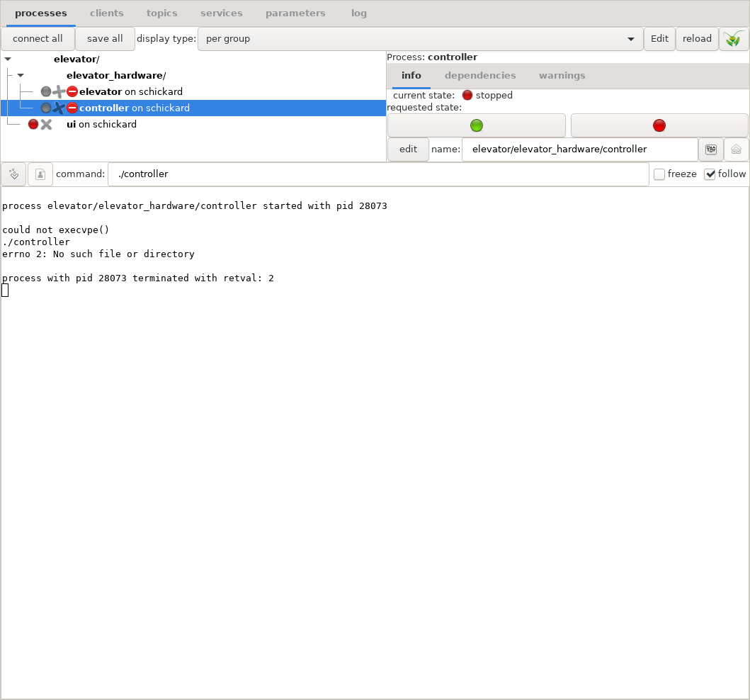Collapse the elevator/ group
The width and height of the screenshot is (750, 700).
pos(8,60)
